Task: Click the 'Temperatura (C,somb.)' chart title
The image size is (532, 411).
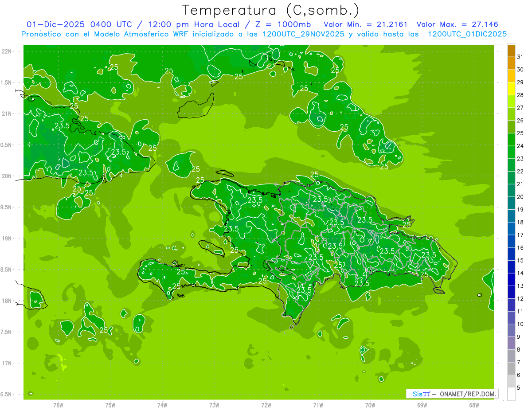Action: (271, 11)
